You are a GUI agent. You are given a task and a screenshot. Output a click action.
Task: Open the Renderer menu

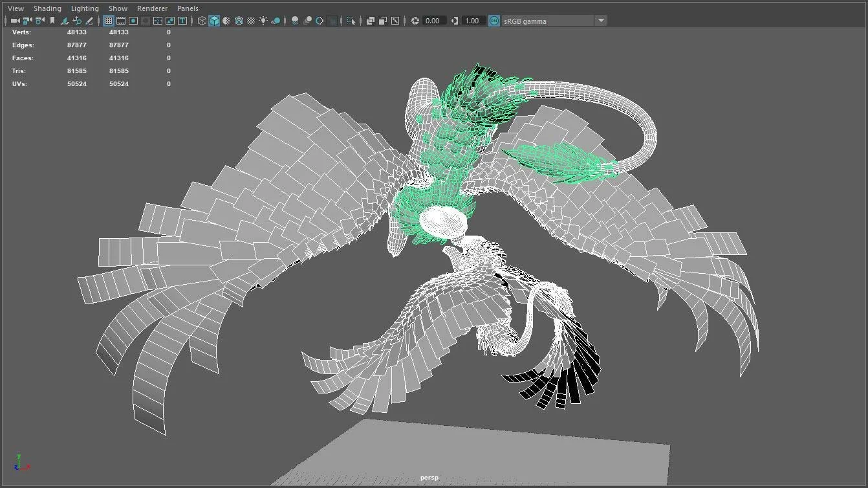[152, 8]
